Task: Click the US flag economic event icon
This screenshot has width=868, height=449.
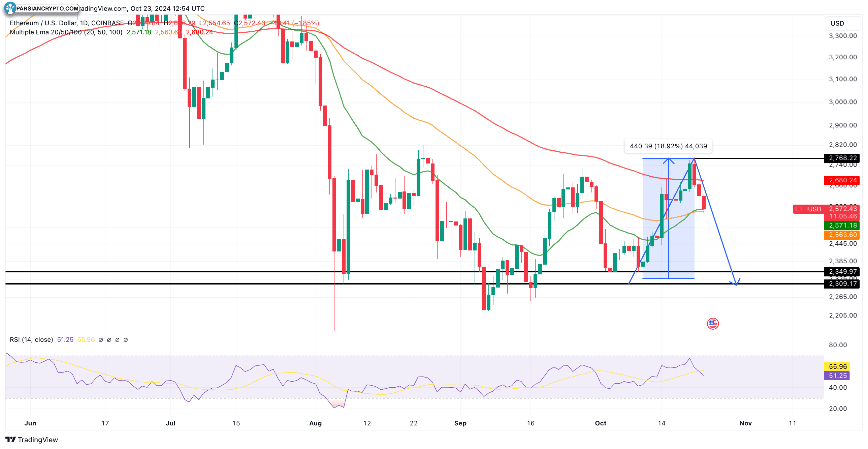Action: [713, 324]
